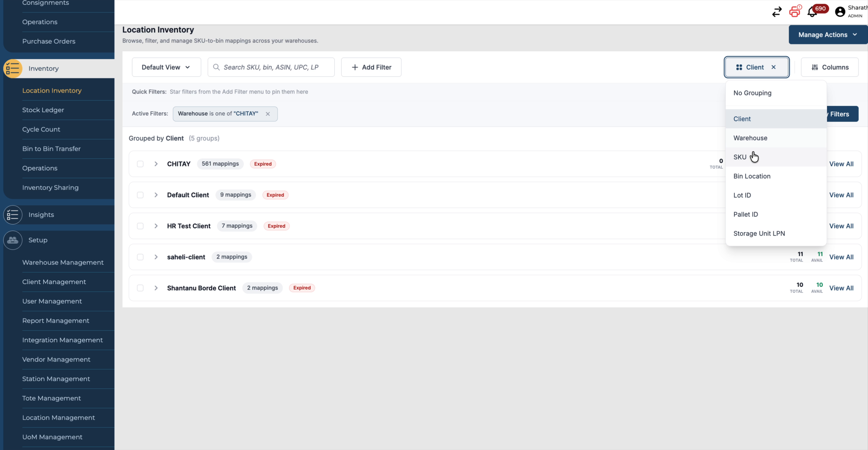The image size is (868, 450).
Task: Click View All for saheli-client
Action: (841, 257)
